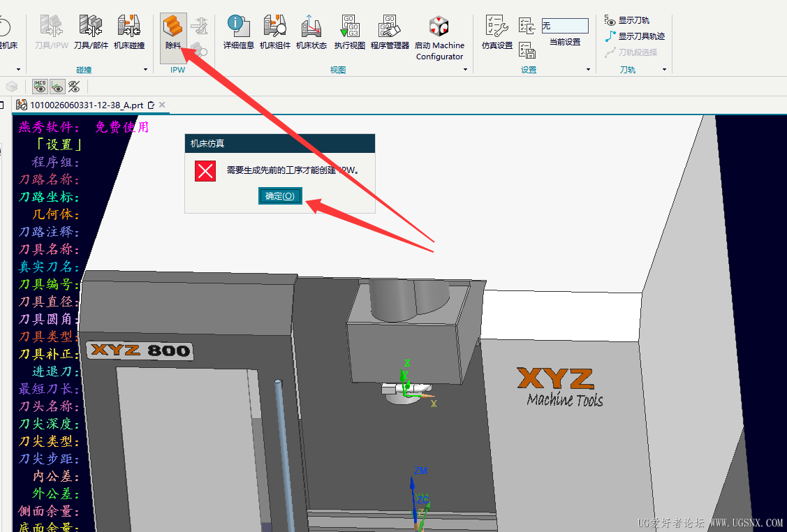
Task: Show the 机床组件 machine components view
Action: pos(275,33)
